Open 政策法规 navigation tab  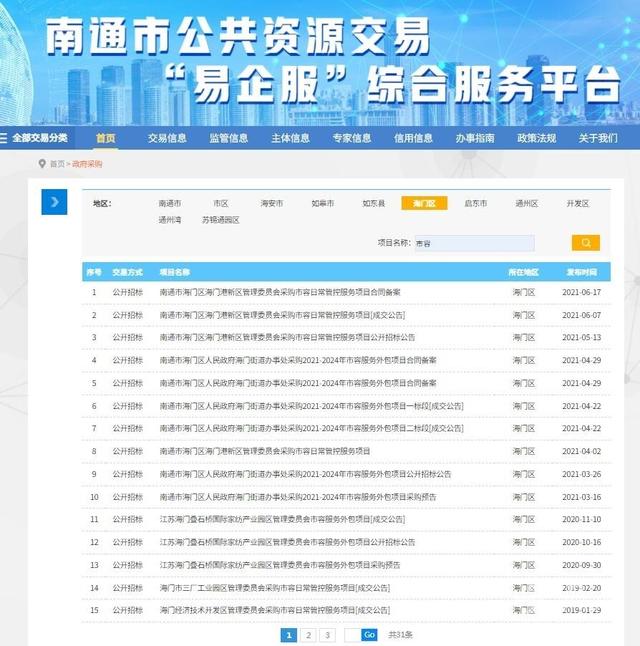click(536, 138)
